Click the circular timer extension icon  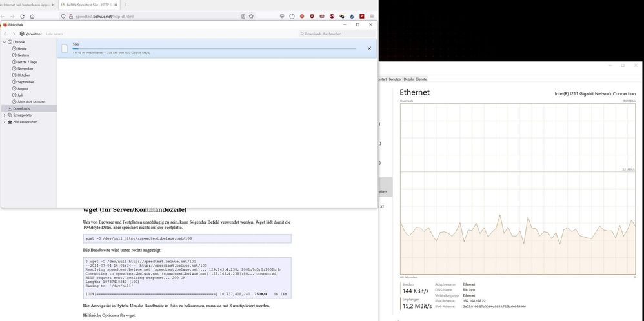[x=292, y=16]
